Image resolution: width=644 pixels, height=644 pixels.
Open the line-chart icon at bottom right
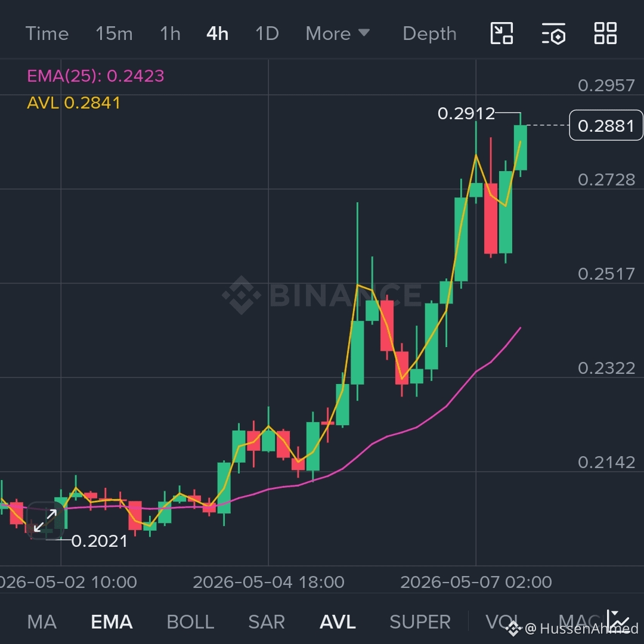click(618, 621)
